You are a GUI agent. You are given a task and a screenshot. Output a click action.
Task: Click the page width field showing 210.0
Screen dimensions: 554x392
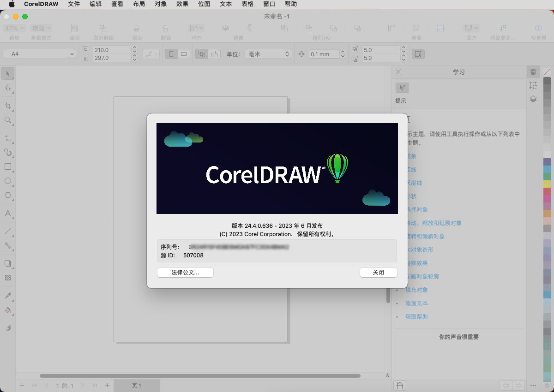click(111, 50)
